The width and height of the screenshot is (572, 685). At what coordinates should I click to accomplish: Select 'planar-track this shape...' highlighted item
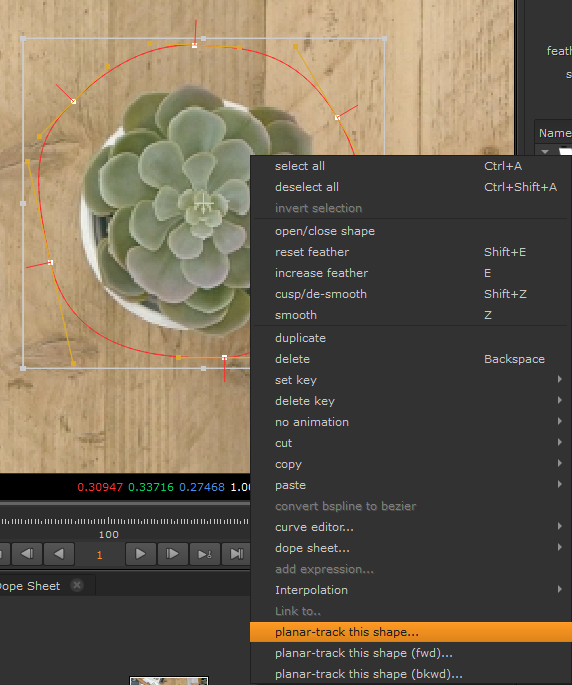tap(411, 632)
